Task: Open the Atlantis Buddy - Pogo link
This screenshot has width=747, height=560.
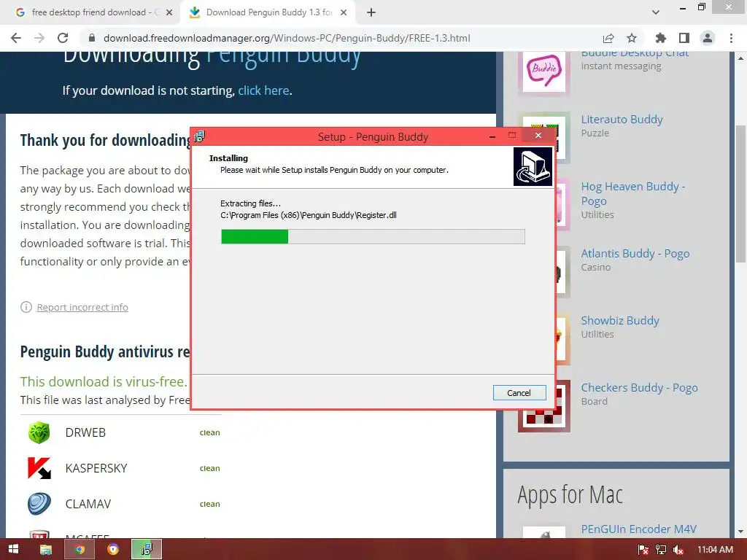Action: click(635, 253)
